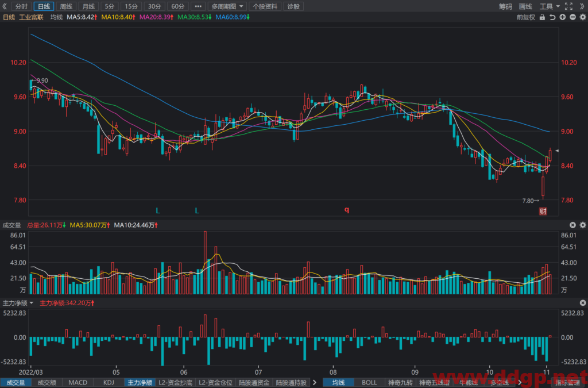The image size is (588, 388).
Task: Select 周线 weekly period tab
Action: click(x=66, y=6)
